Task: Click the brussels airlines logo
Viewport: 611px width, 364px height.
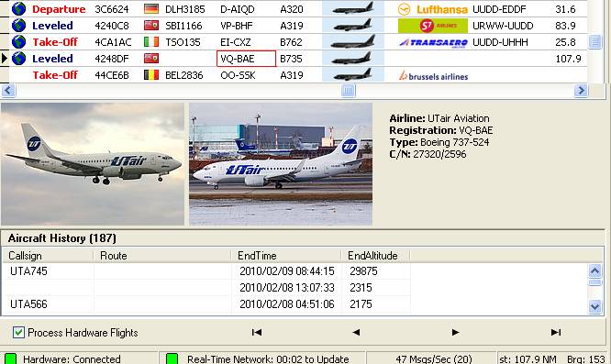Action: pyautogui.click(x=433, y=75)
